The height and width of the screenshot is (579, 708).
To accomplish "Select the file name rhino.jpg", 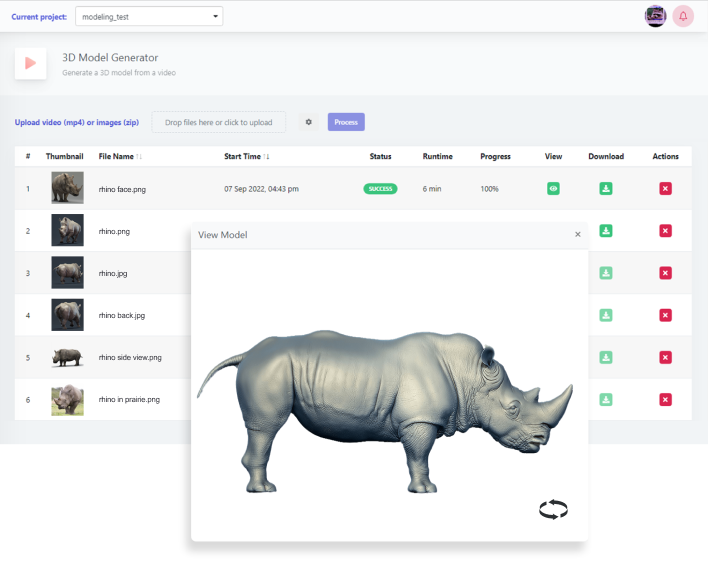I will [112, 273].
